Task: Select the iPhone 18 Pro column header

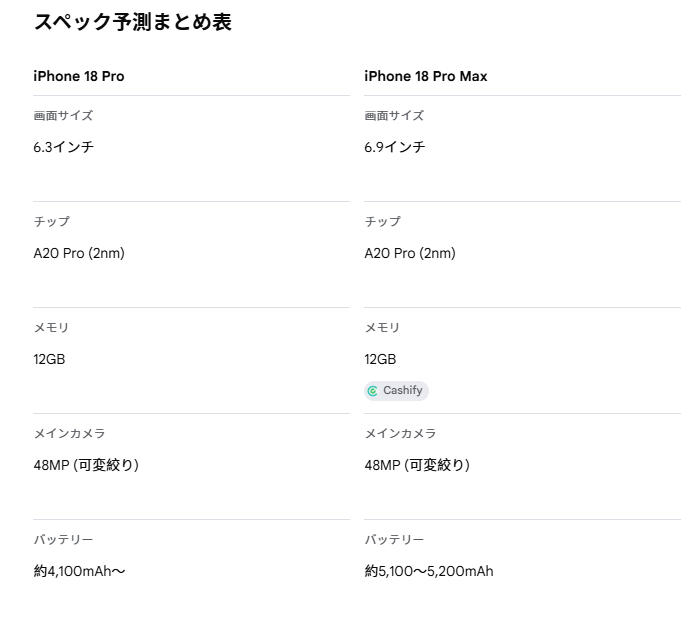Action: click(x=79, y=76)
